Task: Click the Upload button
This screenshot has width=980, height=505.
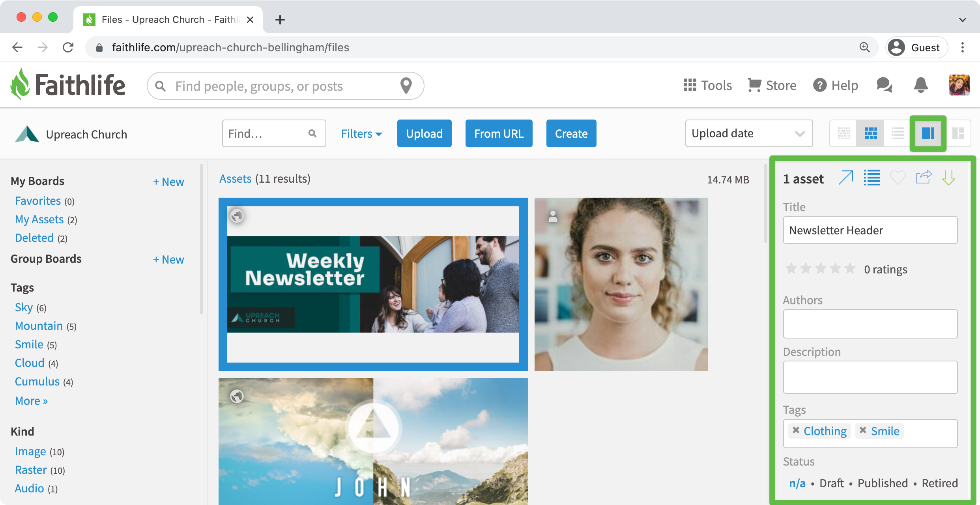Action: pos(424,133)
